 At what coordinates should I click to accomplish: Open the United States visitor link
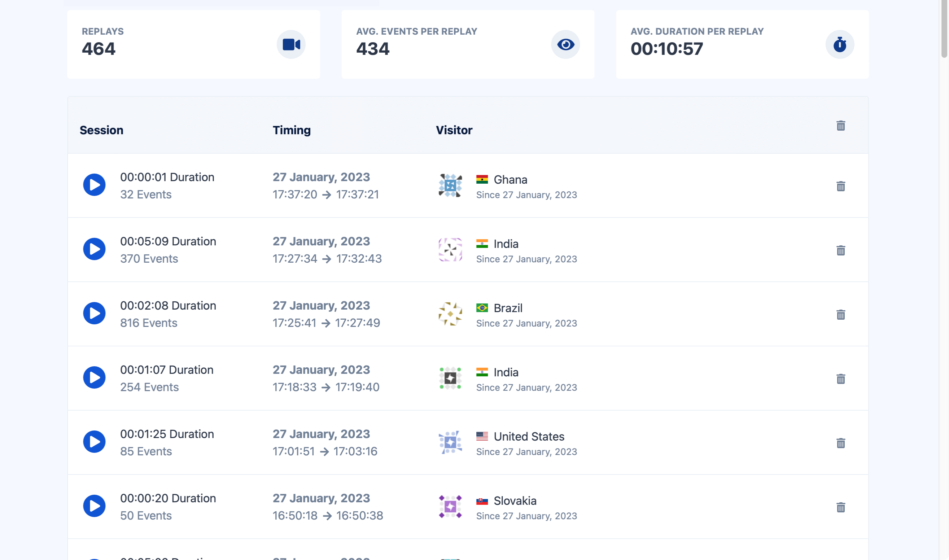(x=529, y=436)
